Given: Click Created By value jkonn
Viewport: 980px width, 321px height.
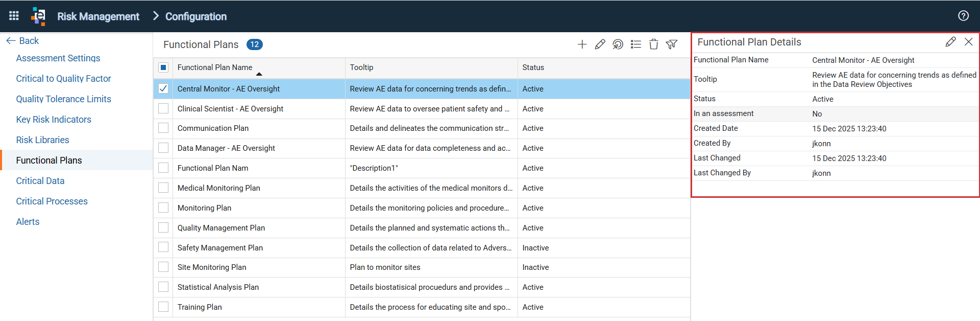Looking at the screenshot, I should coord(821,144).
